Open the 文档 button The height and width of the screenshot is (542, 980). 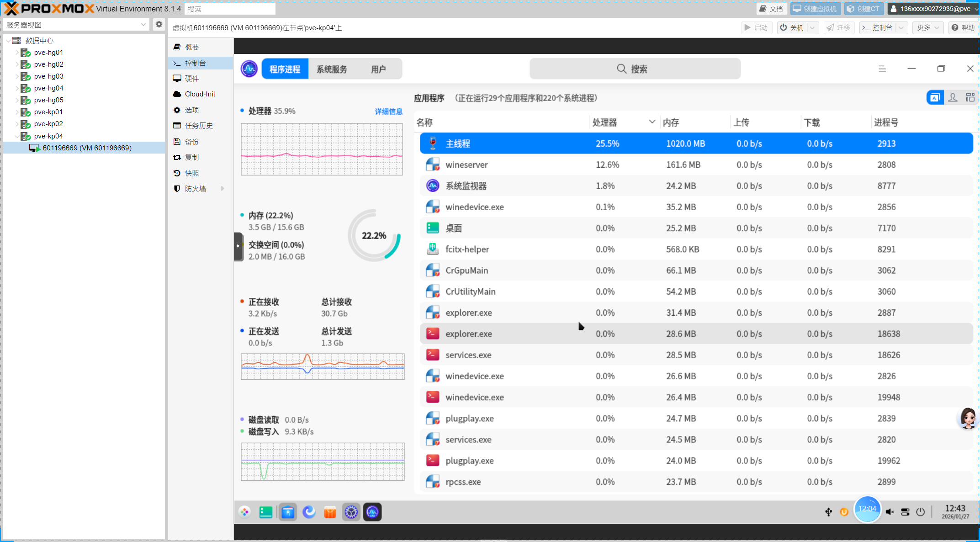click(771, 9)
